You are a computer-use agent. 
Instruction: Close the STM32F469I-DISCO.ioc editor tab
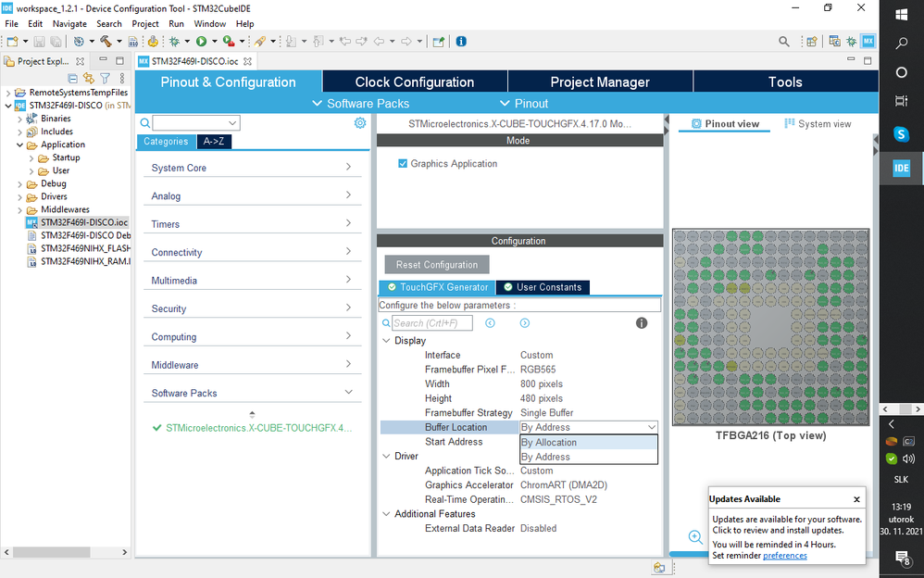click(247, 61)
